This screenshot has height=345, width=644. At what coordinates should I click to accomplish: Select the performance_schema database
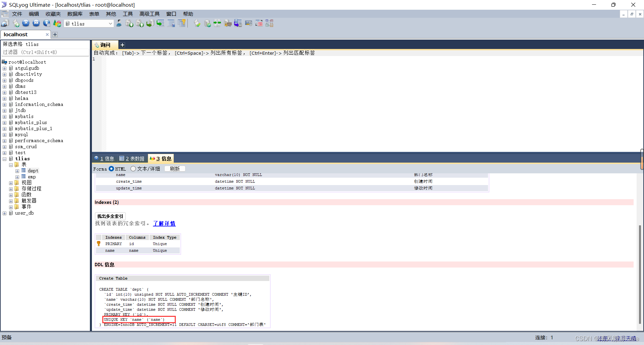pos(39,140)
